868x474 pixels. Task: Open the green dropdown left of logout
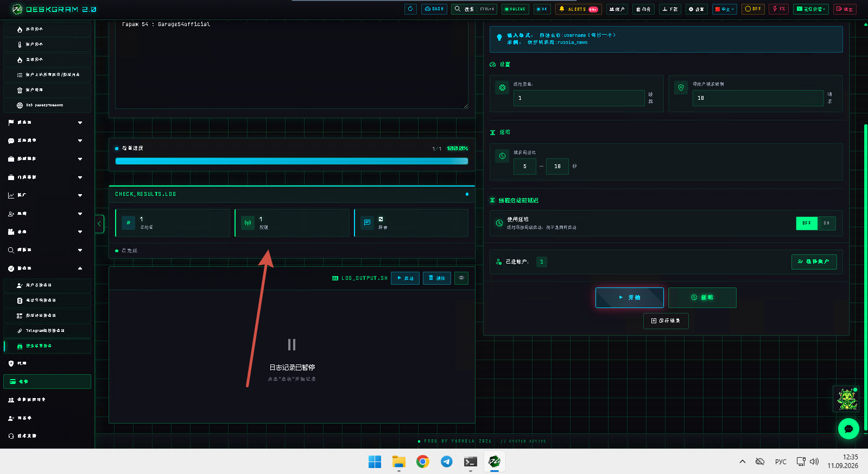click(811, 9)
